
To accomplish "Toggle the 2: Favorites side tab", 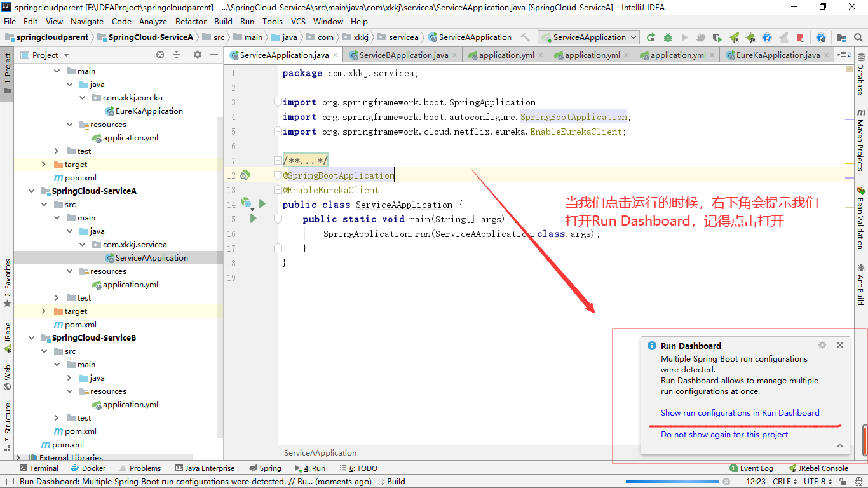I will (7, 283).
